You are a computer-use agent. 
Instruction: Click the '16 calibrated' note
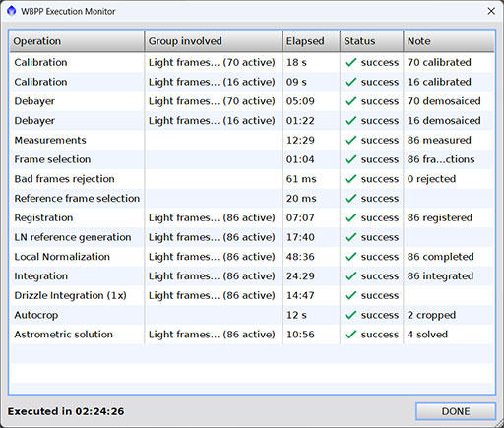pos(439,82)
